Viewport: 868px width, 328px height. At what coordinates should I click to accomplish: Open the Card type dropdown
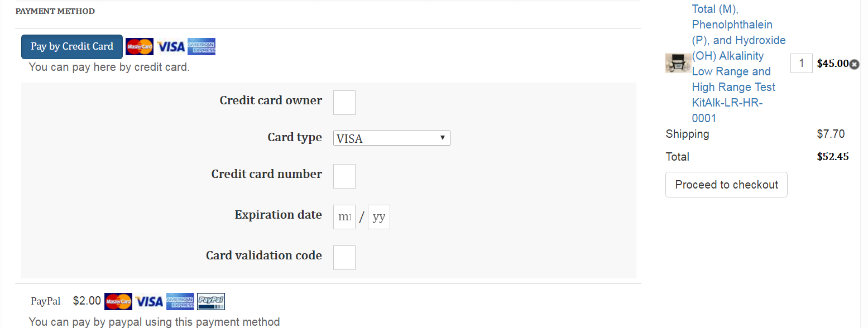click(391, 138)
